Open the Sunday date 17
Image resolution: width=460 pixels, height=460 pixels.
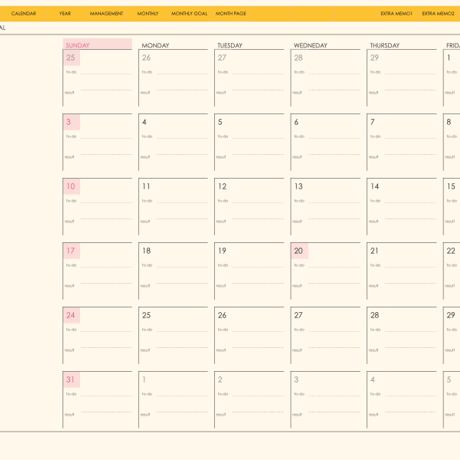[x=71, y=251]
